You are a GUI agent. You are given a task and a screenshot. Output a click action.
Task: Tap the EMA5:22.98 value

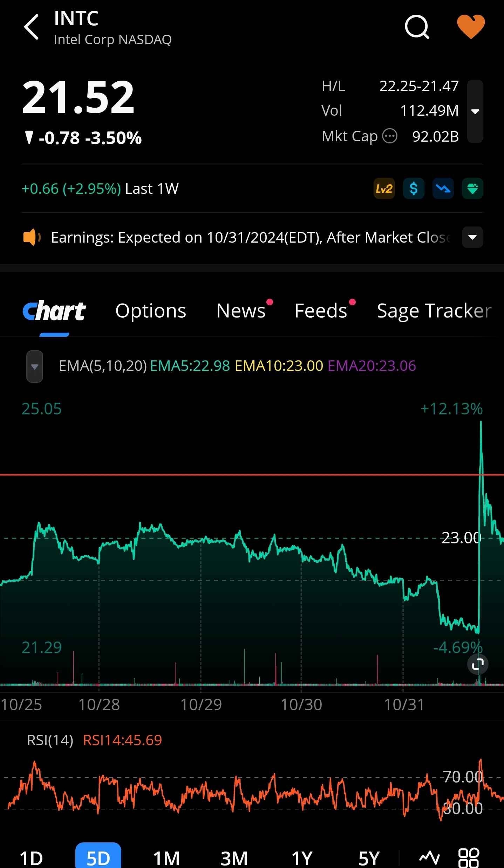(190, 366)
